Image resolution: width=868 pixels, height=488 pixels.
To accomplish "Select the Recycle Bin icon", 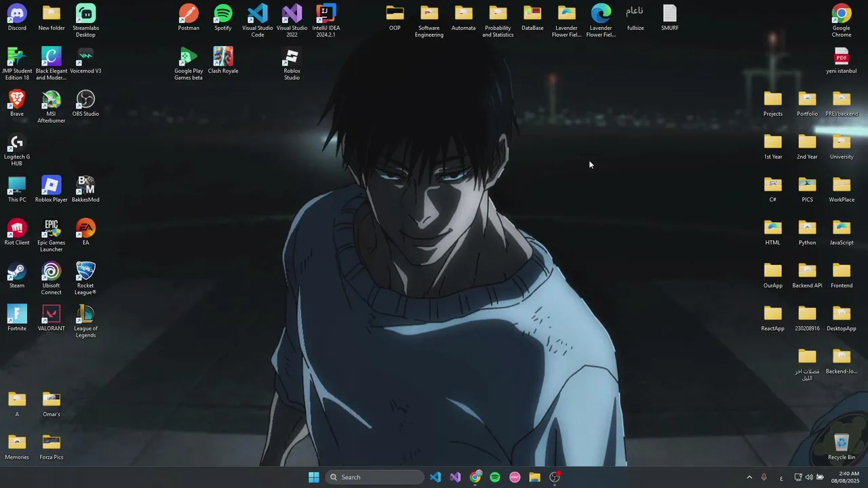I will [x=842, y=447].
